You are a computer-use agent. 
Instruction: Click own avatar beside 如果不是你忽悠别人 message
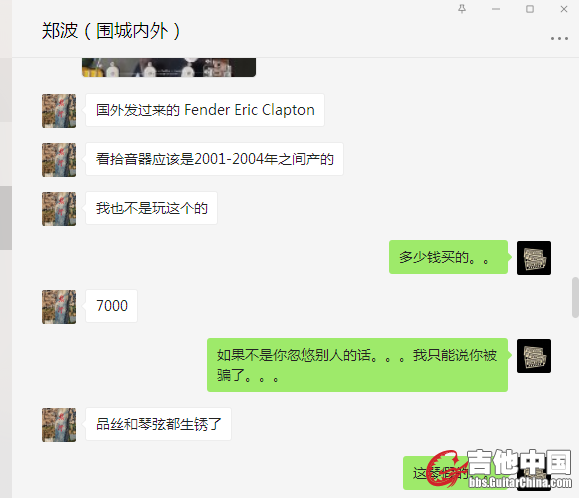(534, 356)
